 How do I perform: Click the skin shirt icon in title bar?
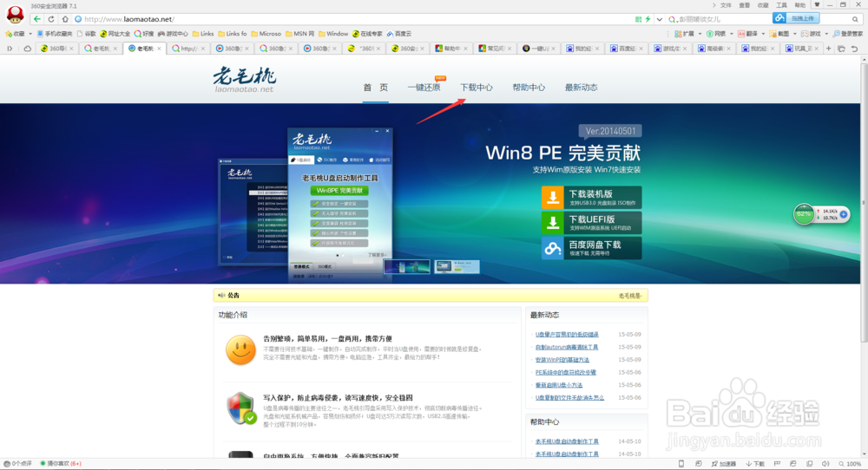click(x=817, y=5)
